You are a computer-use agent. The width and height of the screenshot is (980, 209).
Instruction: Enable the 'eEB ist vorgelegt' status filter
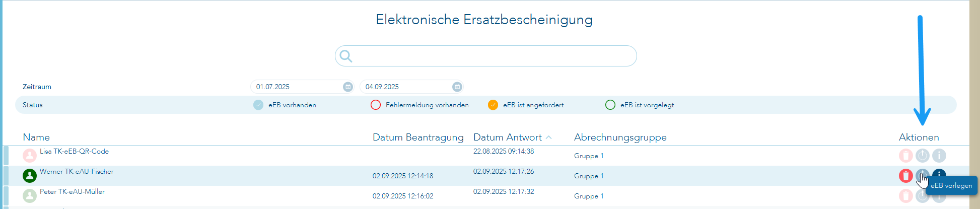(x=610, y=105)
